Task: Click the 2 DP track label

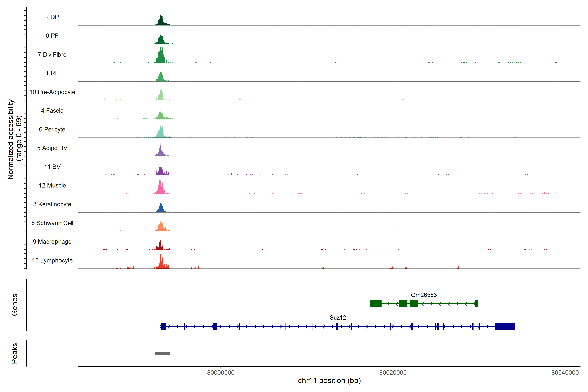Action: tap(52, 17)
